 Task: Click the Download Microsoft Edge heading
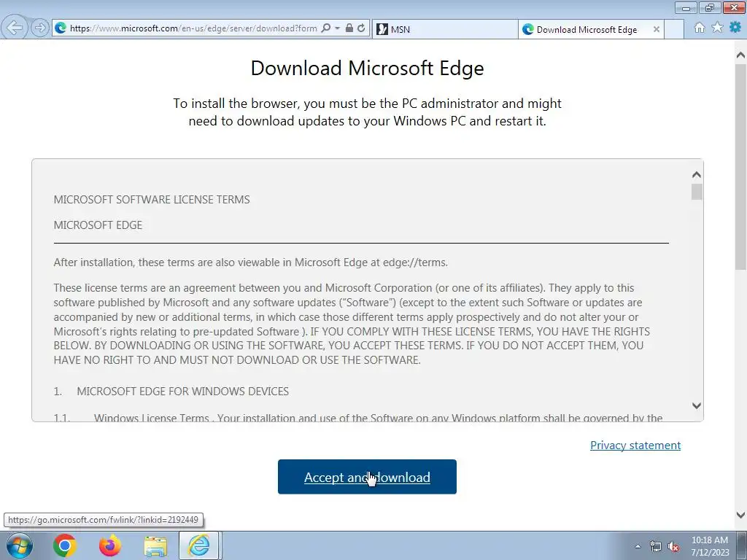tap(368, 68)
